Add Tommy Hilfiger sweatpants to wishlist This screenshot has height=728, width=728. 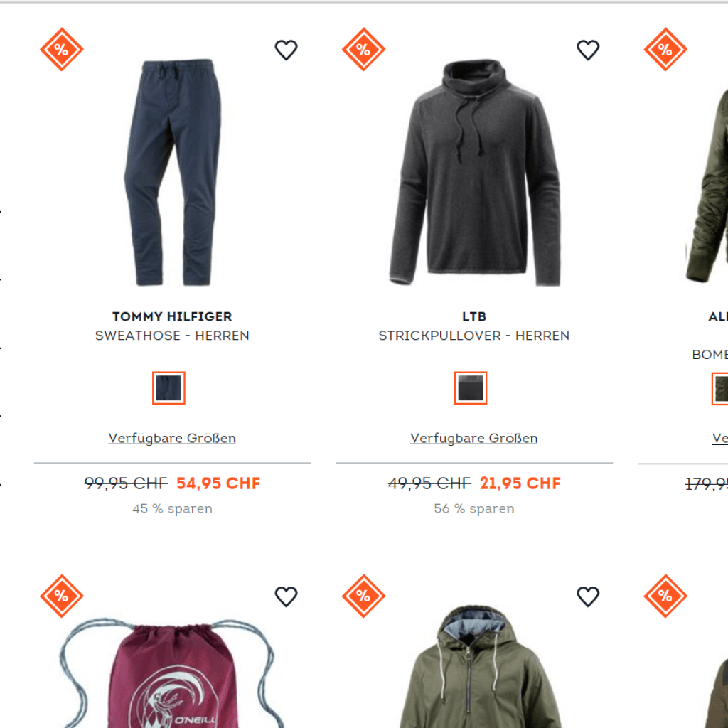point(286,50)
